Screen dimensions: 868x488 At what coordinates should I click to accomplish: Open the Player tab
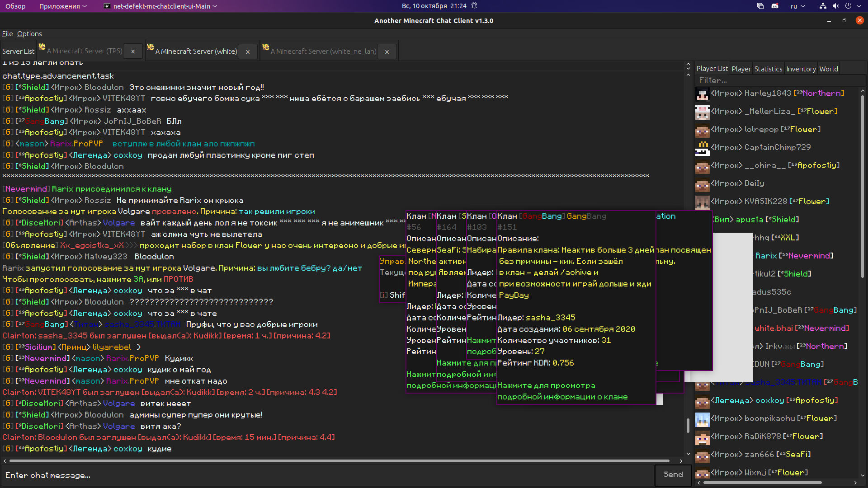pos(741,69)
